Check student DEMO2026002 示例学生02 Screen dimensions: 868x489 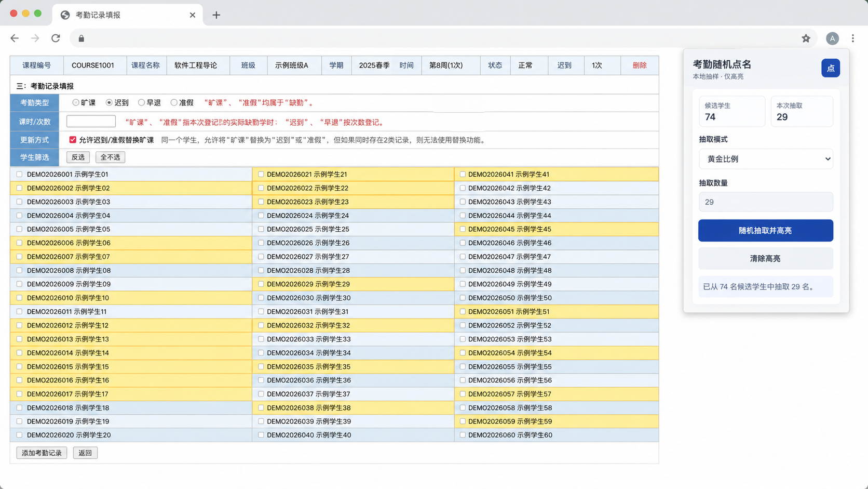tap(19, 188)
